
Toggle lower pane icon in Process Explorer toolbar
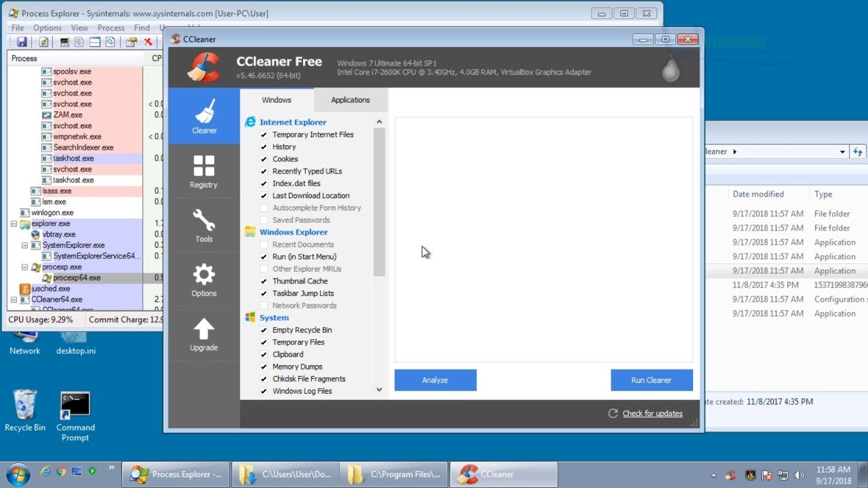pos(95,42)
